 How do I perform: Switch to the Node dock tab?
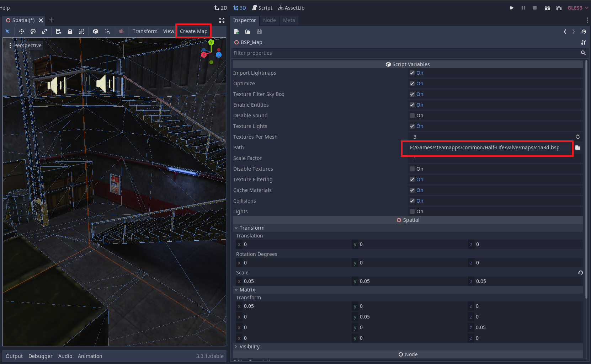coord(270,20)
